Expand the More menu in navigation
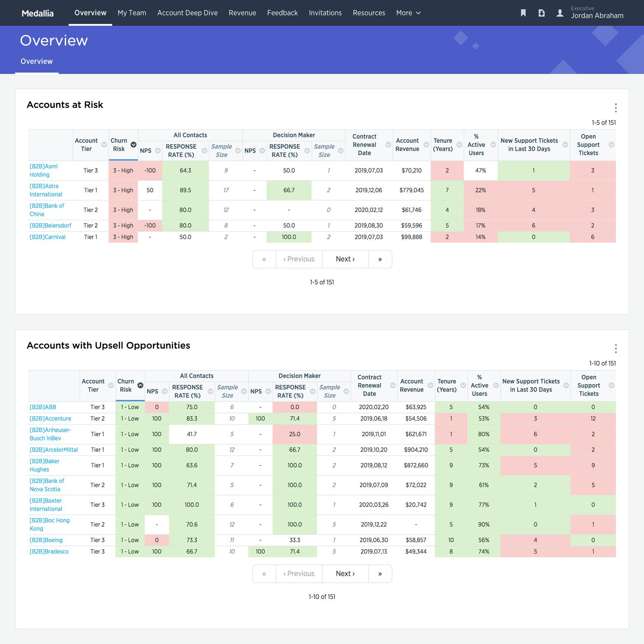The height and width of the screenshot is (644, 644). [x=408, y=13]
